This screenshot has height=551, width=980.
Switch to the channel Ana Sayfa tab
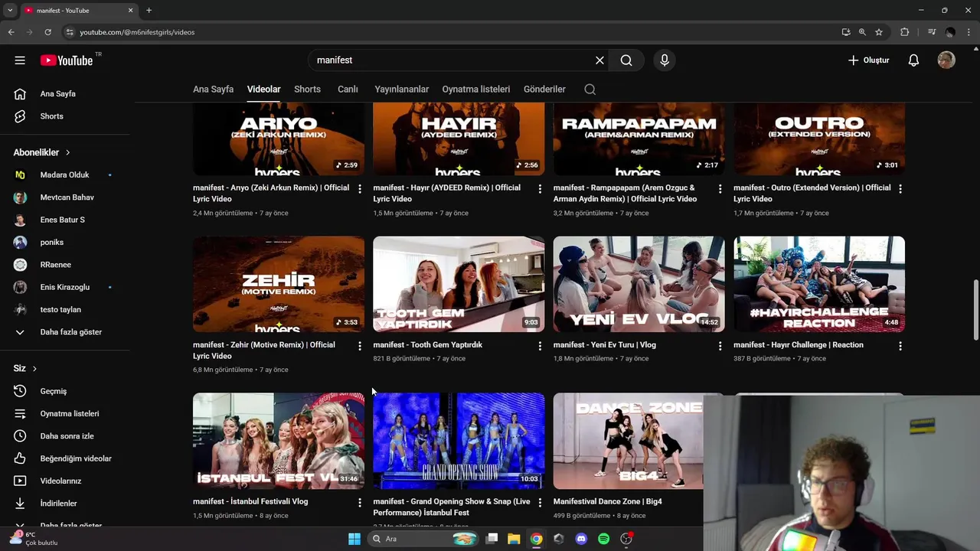point(213,90)
